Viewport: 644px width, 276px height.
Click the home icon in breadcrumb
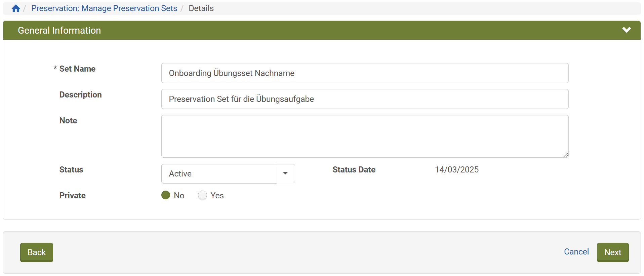click(16, 8)
